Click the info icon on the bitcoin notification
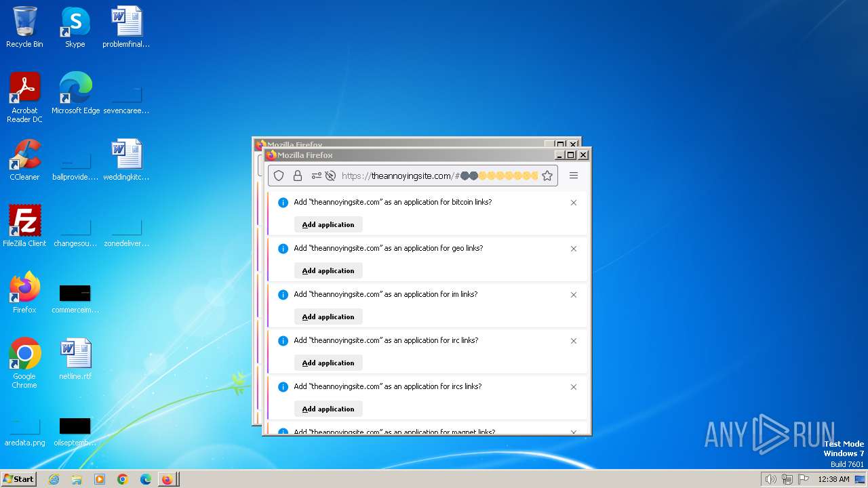The width and height of the screenshot is (868, 488). pos(283,203)
